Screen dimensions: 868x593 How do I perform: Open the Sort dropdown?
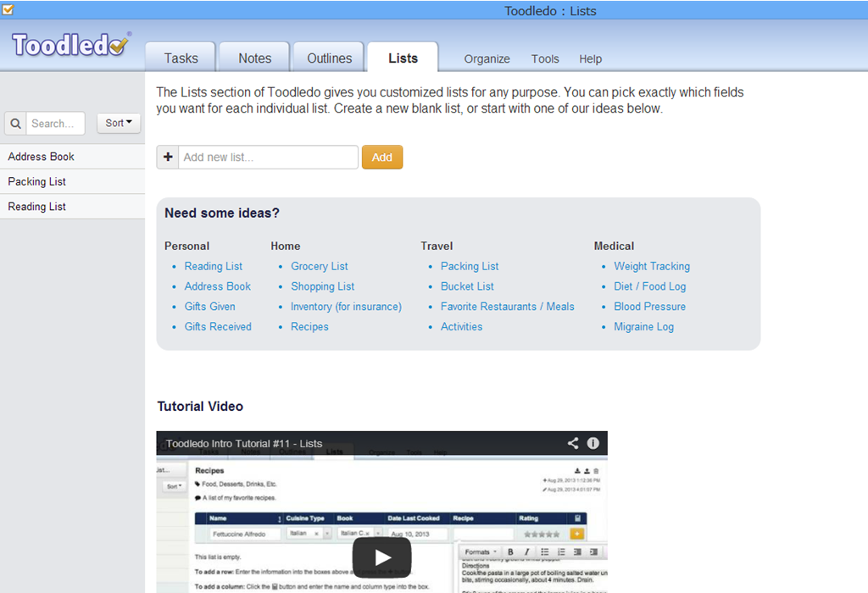119,123
